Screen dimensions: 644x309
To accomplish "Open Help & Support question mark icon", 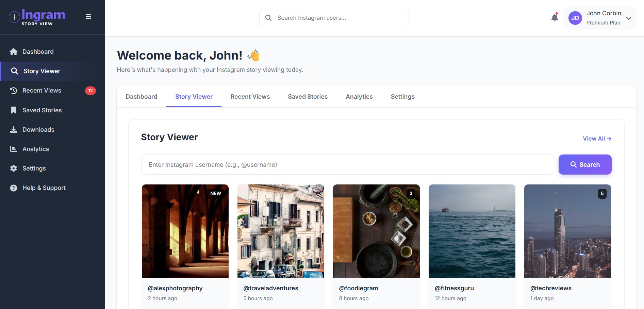I will (13, 188).
